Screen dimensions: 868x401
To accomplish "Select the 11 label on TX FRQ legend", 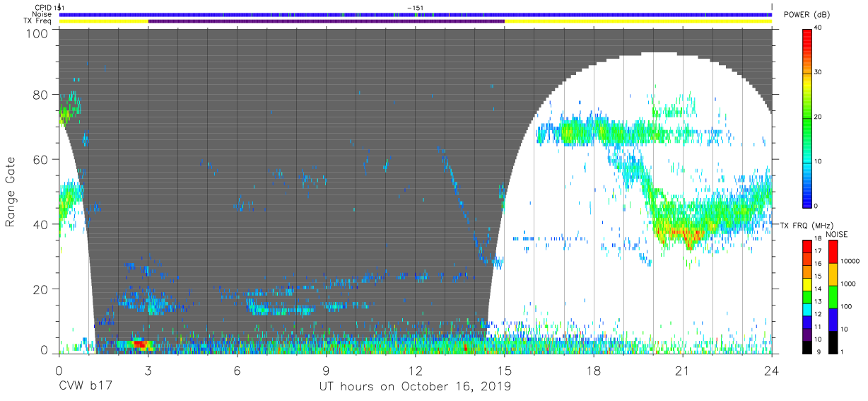I will point(819,327).
